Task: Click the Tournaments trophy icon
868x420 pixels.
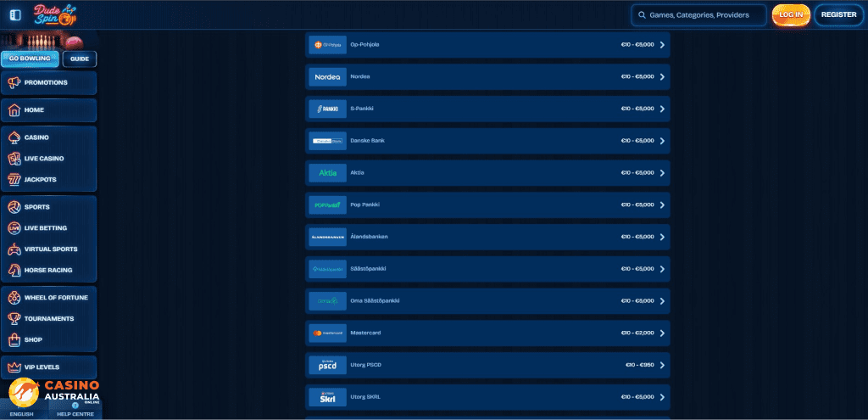Action: (14, 318)
